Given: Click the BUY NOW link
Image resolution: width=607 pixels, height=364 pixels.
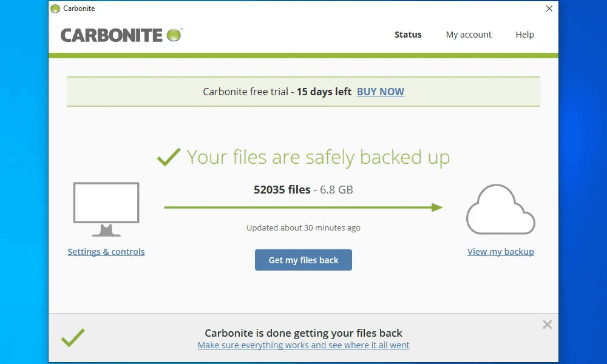Looking at the screenshot, I should click(x=380, y=92).
